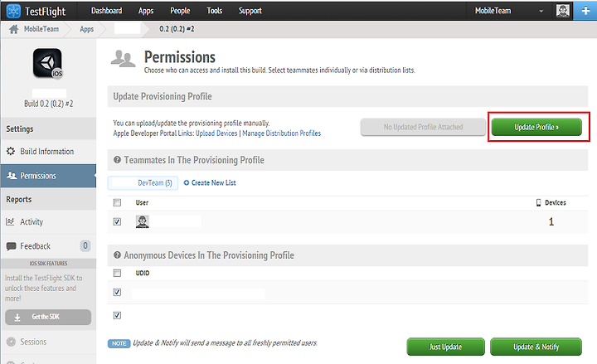Click the Unity iOS app icon
This screenshot has width=597, height=364.
tap(47, 63)
